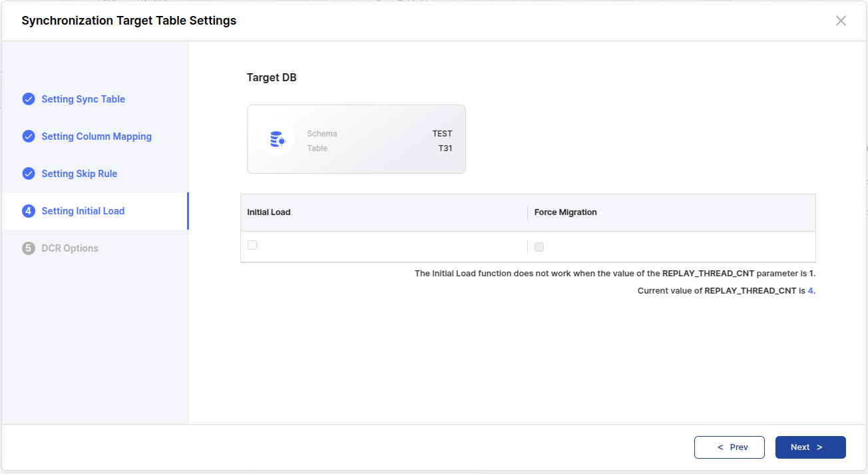Click the checkmark icon beside Setting Sync Table

(x=29, y=99)
